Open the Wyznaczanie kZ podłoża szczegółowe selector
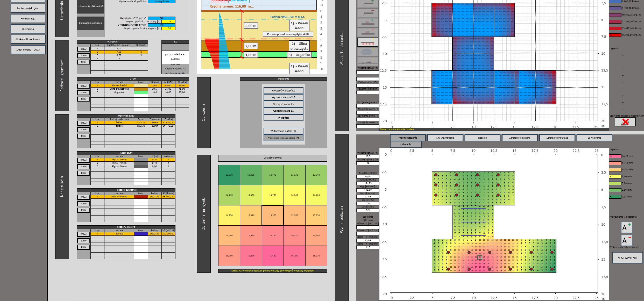644x301 pixels. (161, 2)
